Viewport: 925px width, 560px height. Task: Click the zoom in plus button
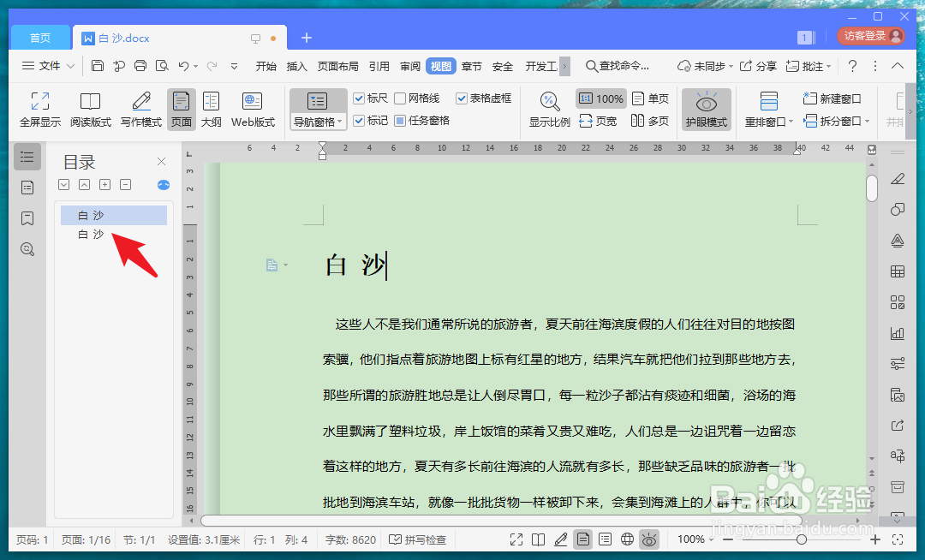(x=875, y=539)
